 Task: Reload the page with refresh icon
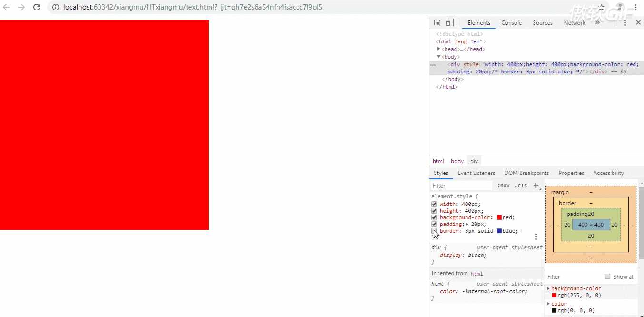(37, 7)
